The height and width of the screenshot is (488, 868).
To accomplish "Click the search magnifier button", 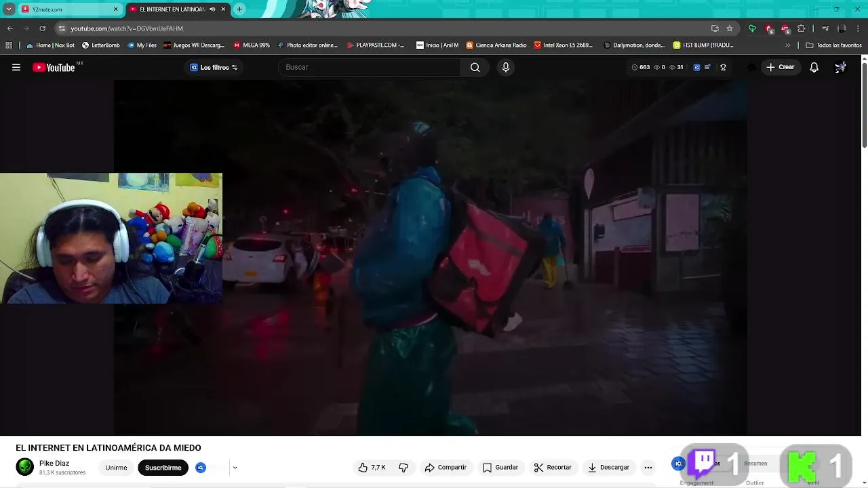I will coord(475,67).
